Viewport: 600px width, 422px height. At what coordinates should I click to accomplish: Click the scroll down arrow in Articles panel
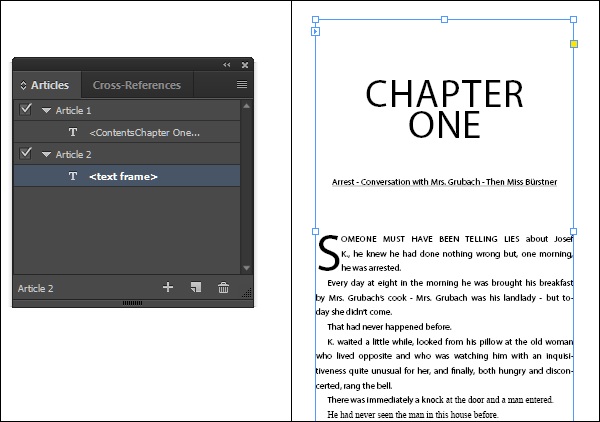pyautogui.click(x=246, y=268)
